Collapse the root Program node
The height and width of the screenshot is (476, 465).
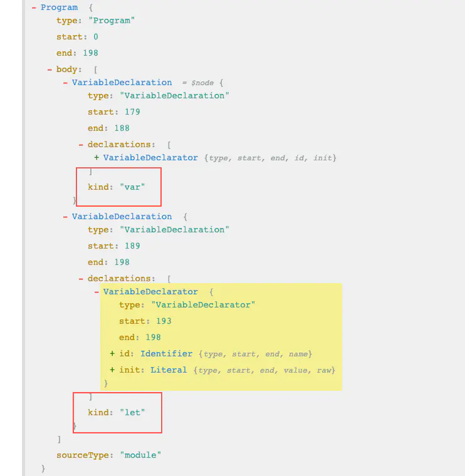(34, 8)
